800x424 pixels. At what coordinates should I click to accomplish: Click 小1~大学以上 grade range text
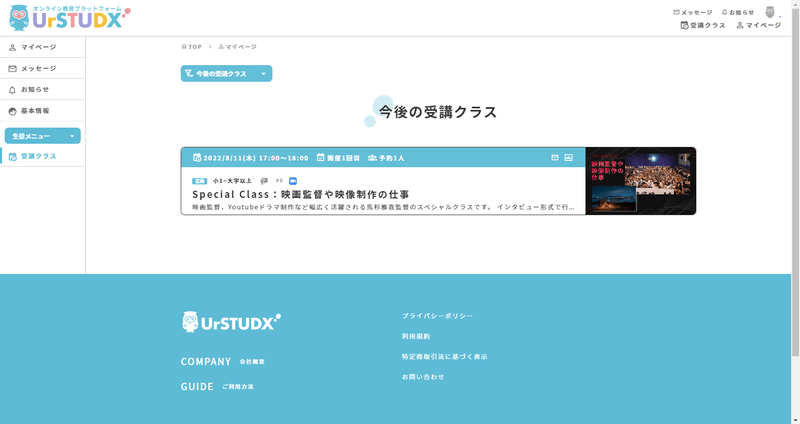(232, 181)
